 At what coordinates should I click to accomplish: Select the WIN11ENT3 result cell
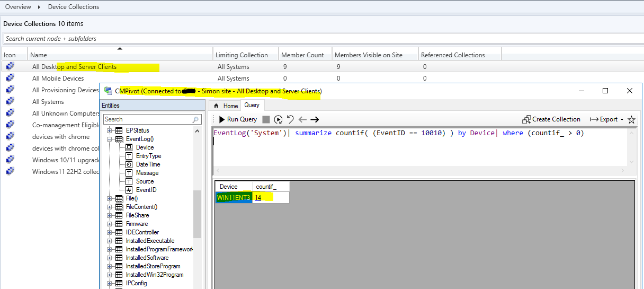tap(234, 197)
